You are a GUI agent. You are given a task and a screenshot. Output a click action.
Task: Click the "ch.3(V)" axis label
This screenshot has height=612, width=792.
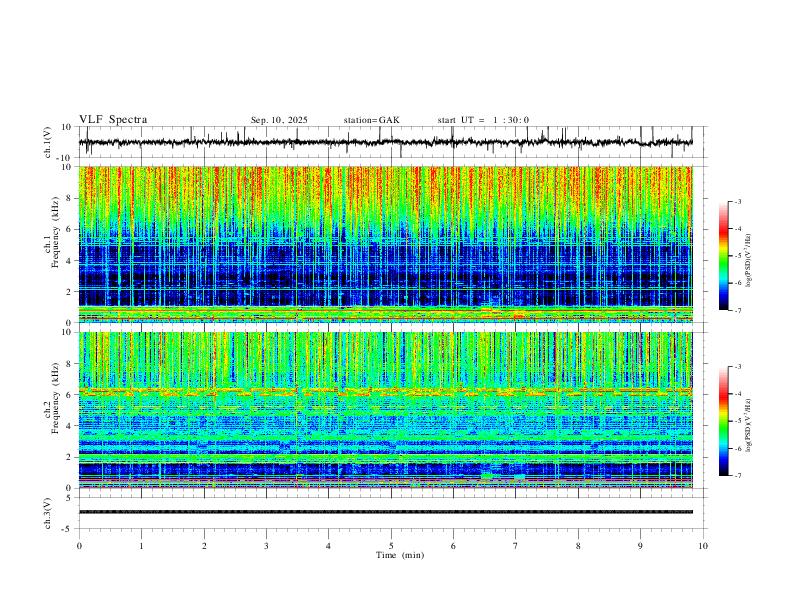click(48, 513)
